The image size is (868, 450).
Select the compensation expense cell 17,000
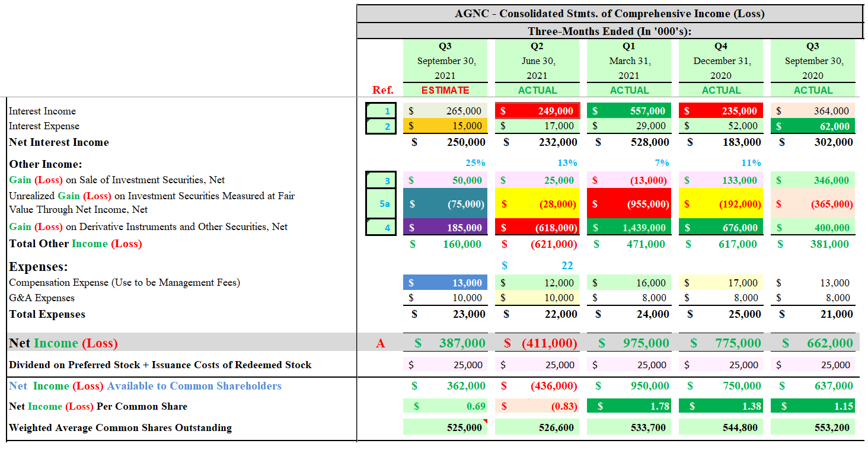click(721, 283)
